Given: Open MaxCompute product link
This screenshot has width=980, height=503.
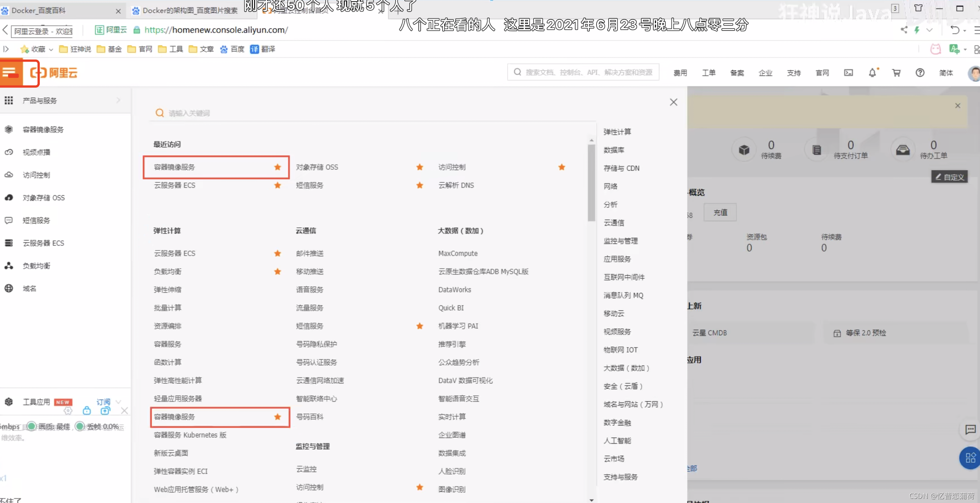Looking at the screenshot, I should [x=458, y=254].
